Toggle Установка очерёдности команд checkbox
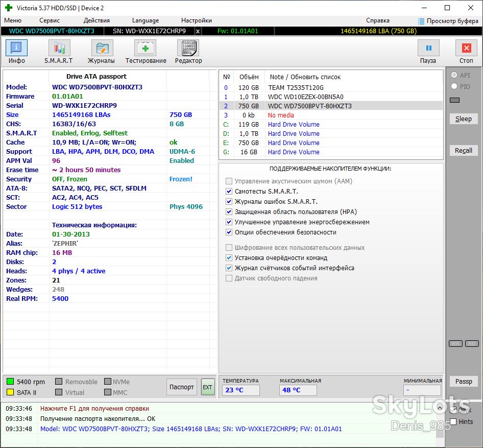Screen dimensions: 483x448 click(229, 257)
